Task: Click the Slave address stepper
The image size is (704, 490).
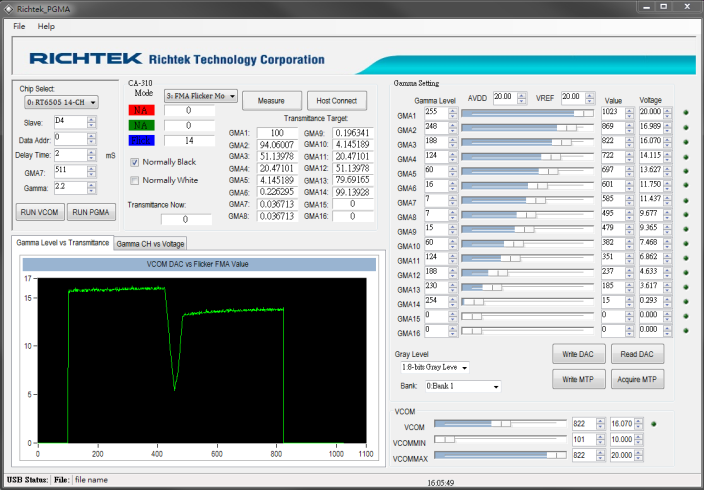Action: click(92, 123)
